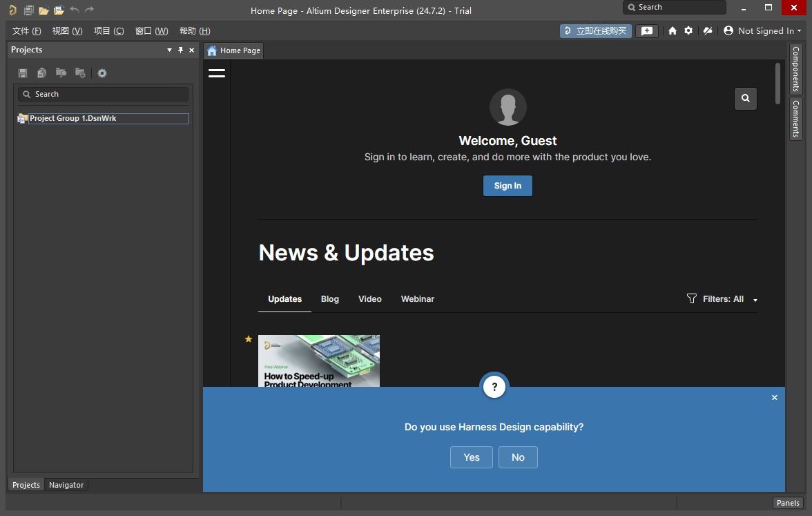Click the save icon in Projects panel toolbar
Viewport: 812px width, 516px height.
pos(23,73)
